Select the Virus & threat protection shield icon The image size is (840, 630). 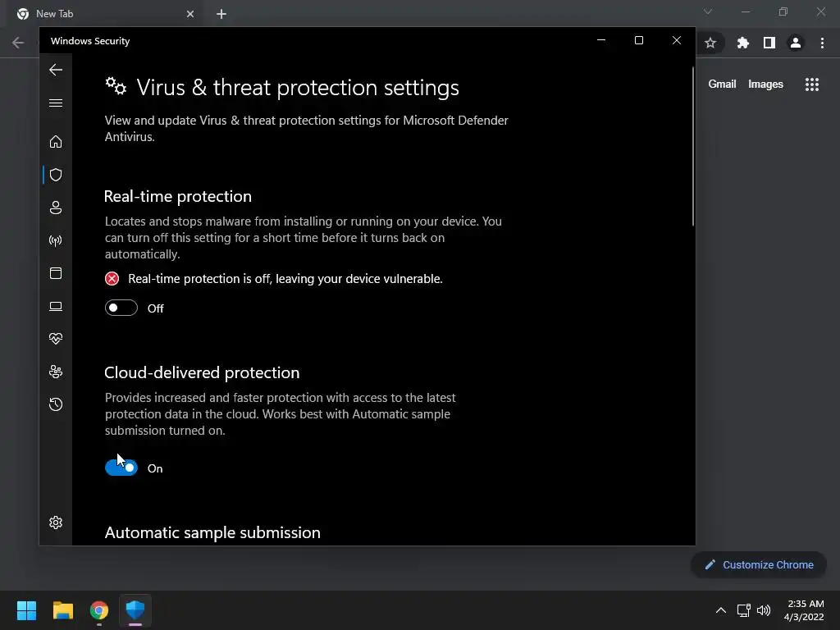click(56, 175)
